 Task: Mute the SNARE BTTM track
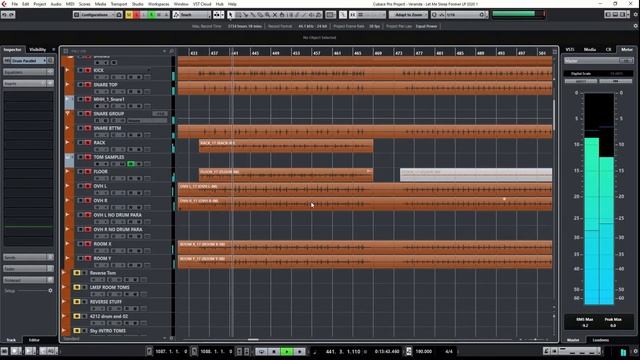coord(81,129)
